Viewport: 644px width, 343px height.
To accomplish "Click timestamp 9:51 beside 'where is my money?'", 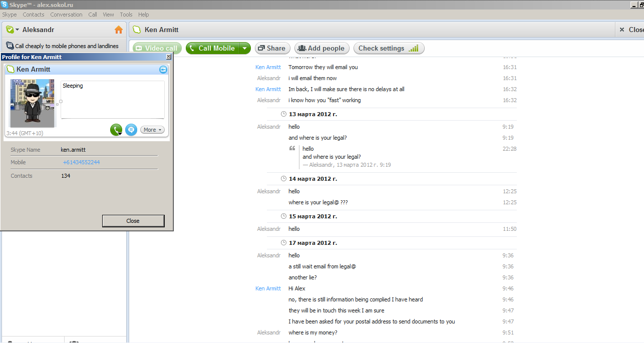I will pyautogui.click(x=508, y=332).
